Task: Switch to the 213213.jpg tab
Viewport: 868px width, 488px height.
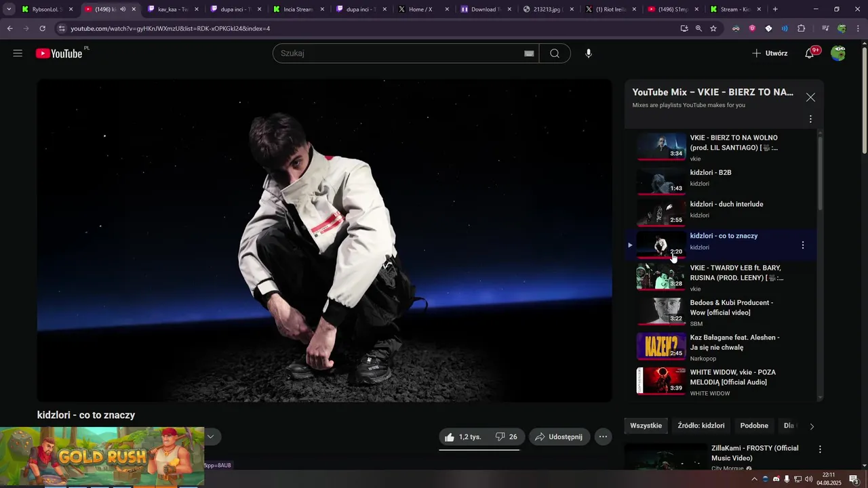Action: (x=549, y=9)
